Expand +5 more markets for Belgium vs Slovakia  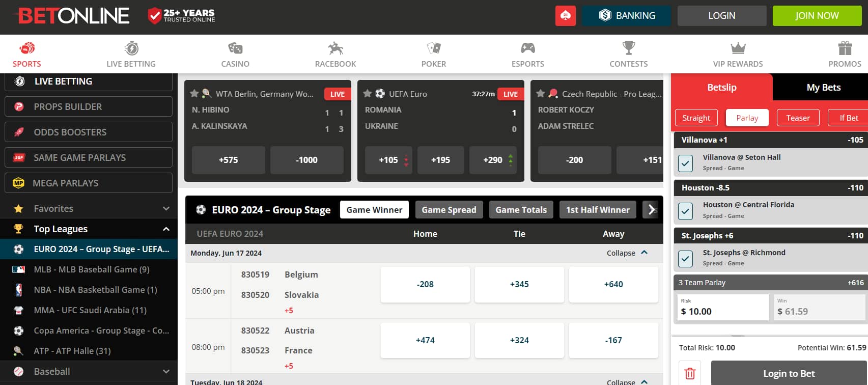(289, 311)
